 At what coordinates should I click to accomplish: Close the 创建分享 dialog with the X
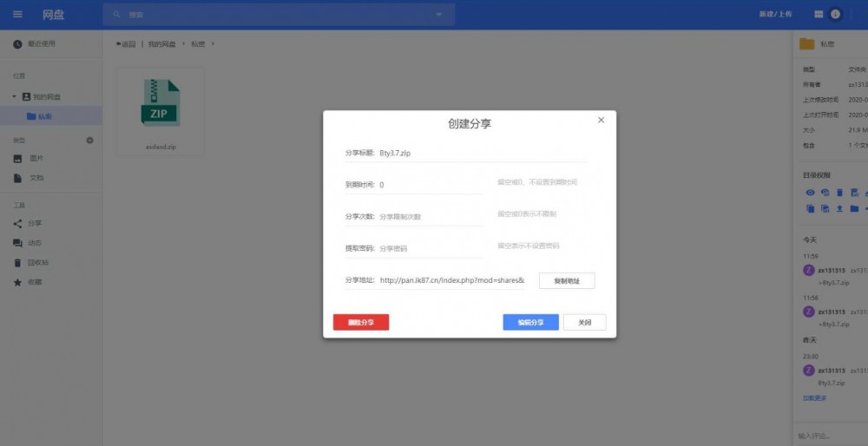[601, 121]
